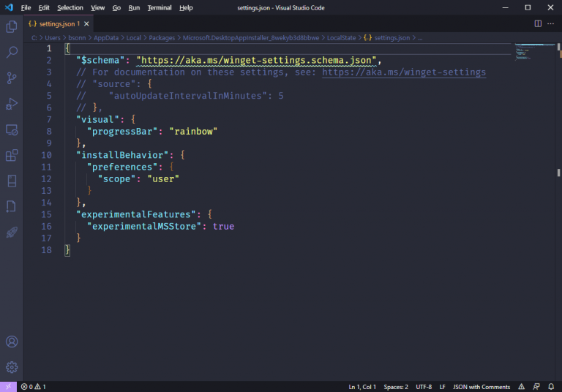Open the Source Control view

click(12, 78)
